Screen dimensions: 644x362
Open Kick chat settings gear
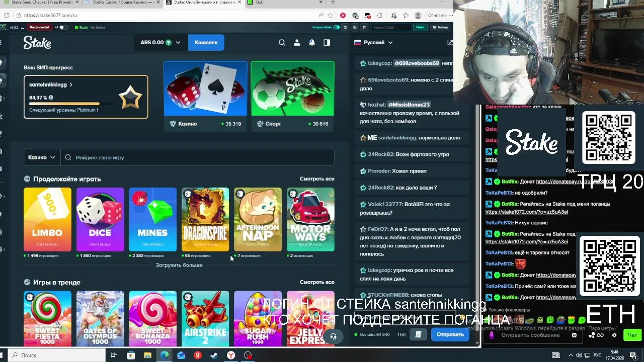[x=614, y=335]
